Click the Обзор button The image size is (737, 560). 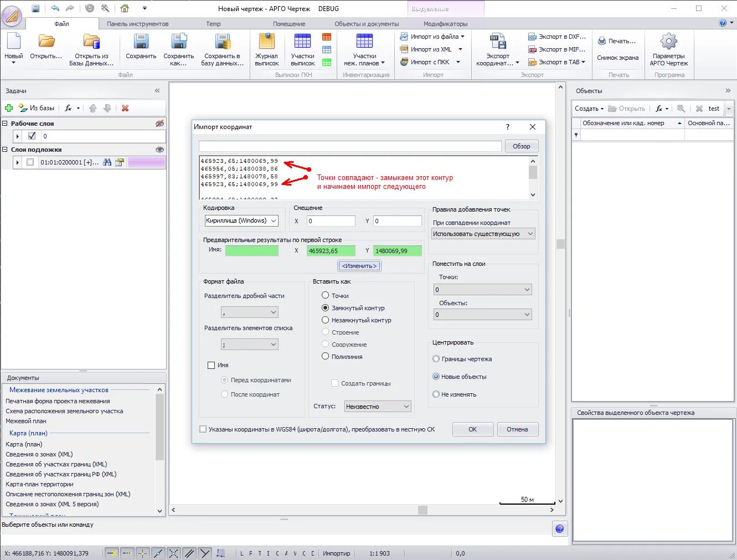tap(521, 146)
